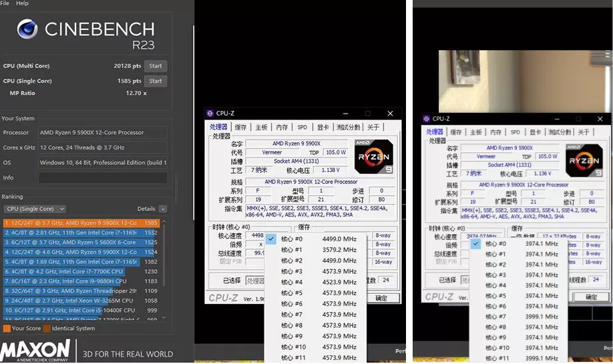613x364 pixels.
Task: Open 缓存 tab in middle CPU-Z window
Action: (x=241, y=128)
